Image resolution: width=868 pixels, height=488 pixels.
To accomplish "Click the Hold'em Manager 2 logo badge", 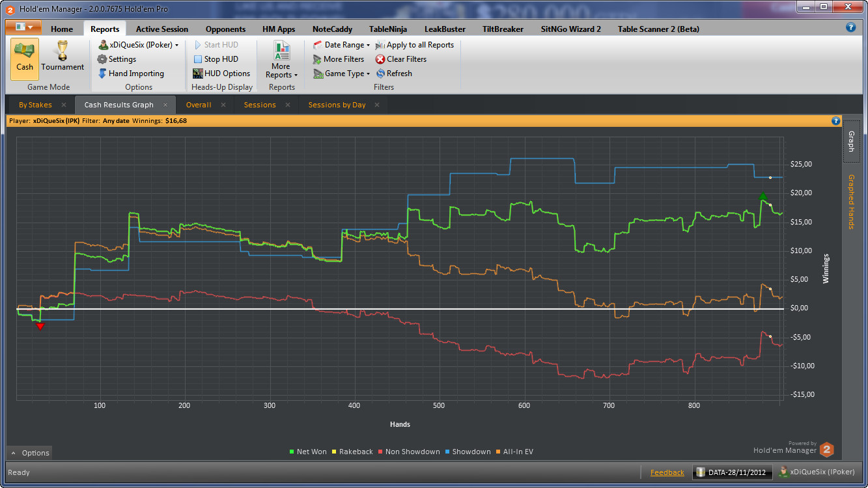I will 826,450.
